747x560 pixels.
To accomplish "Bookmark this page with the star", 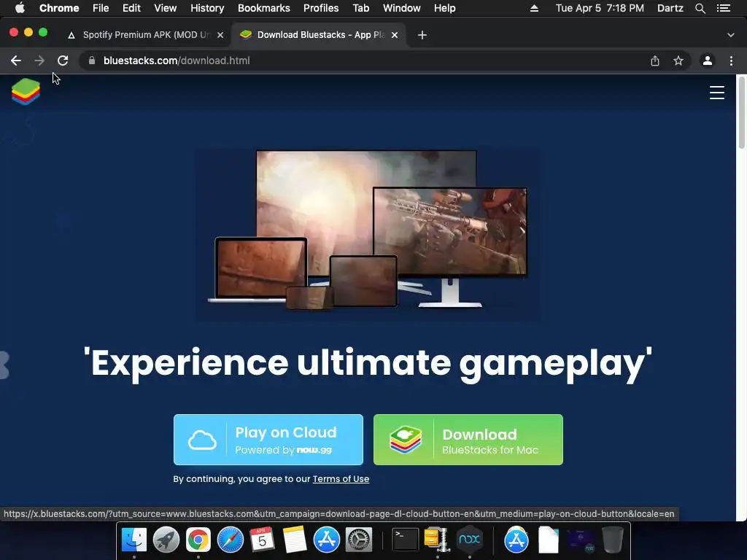I will pos(678,61).
